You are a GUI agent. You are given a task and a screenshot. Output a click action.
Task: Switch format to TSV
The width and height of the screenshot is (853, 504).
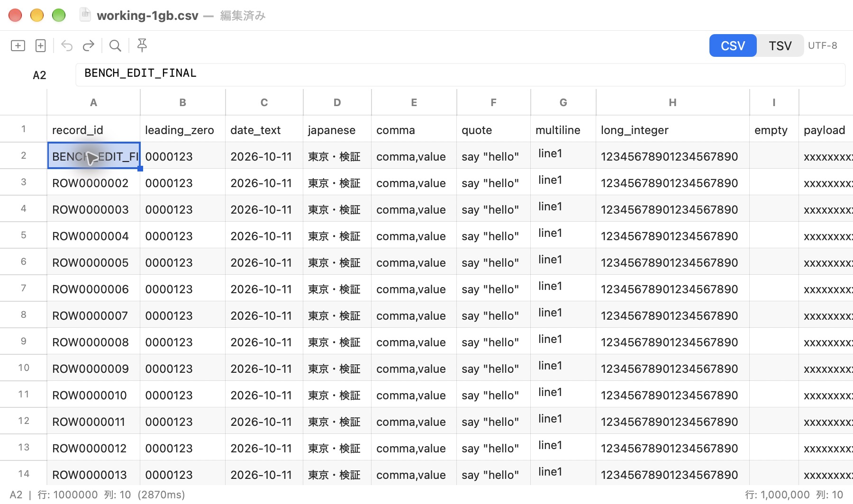point(780,45)
